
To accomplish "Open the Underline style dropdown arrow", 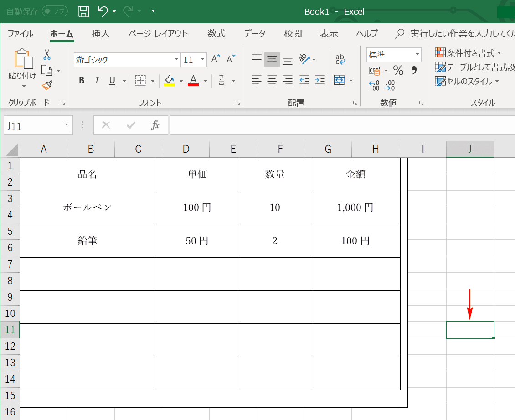I will [124, 81].
